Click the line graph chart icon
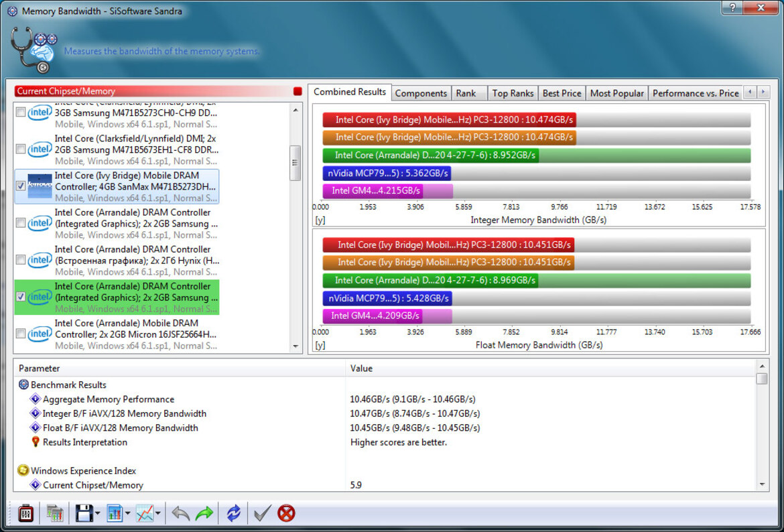The width and height of the screenshot is (784, 532). 145,513
